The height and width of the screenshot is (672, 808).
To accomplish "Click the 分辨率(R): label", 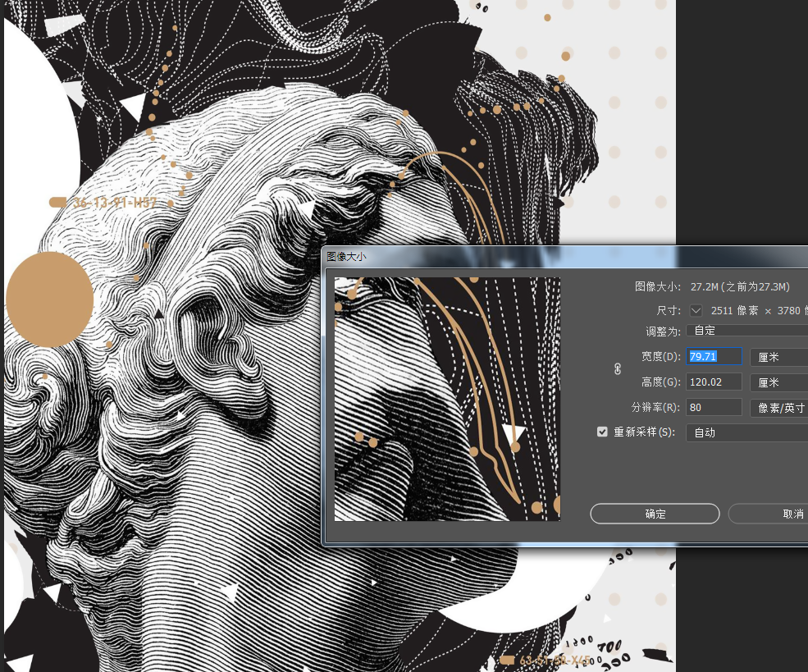I will point(656,407).
